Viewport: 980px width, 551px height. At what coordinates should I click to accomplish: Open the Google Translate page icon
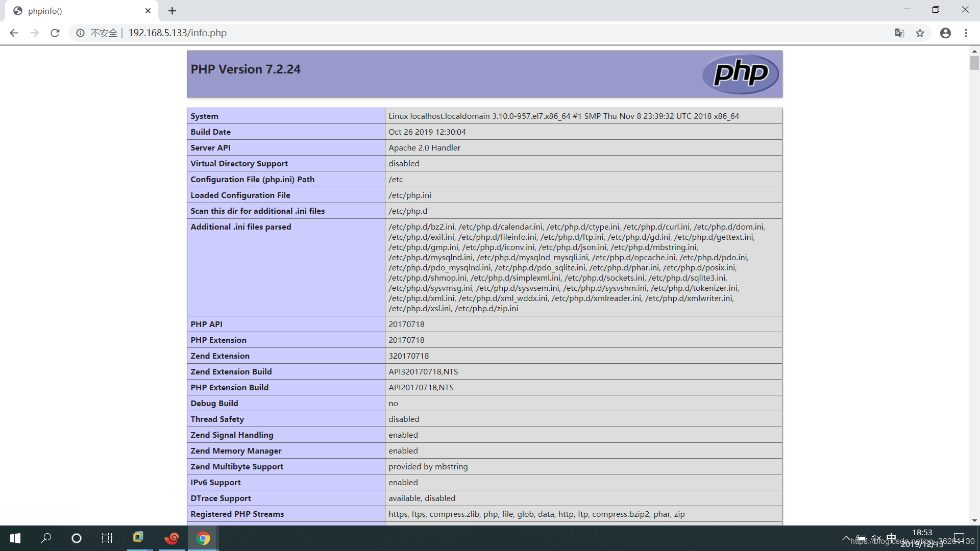point(899,33)
